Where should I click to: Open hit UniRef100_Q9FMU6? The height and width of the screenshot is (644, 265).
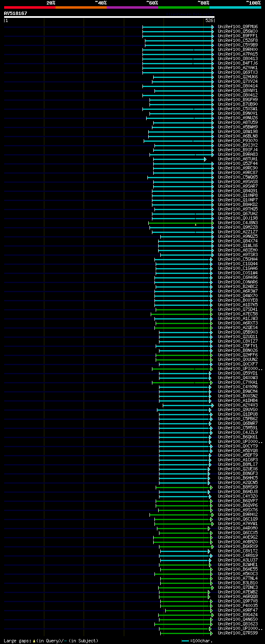click(238, 27)
